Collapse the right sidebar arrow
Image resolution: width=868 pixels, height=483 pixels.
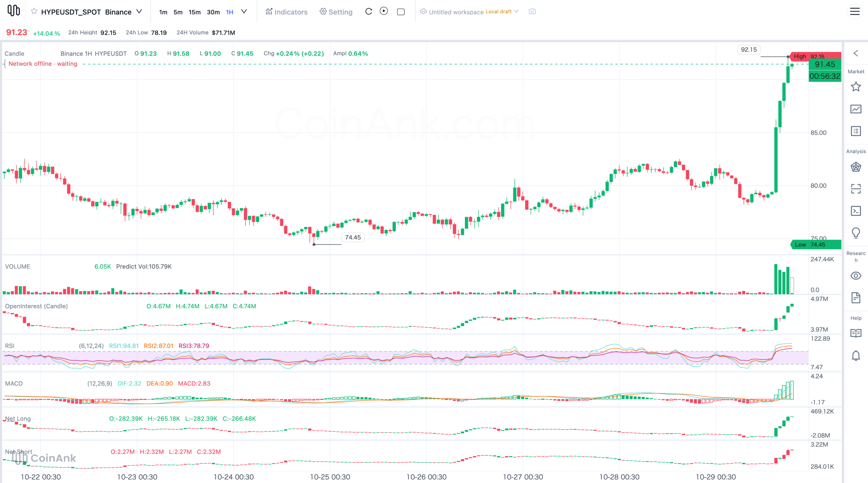pos(856,53)
